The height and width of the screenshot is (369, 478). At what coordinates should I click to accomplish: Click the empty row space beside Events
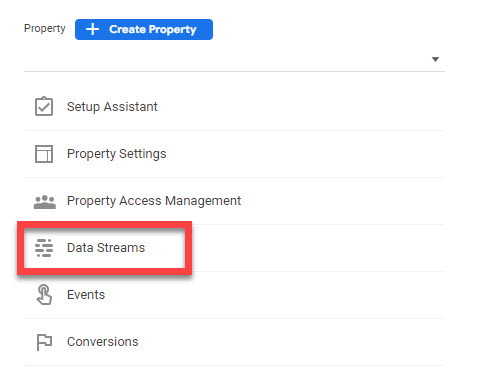pyautogui.click(x=275, y=295)
